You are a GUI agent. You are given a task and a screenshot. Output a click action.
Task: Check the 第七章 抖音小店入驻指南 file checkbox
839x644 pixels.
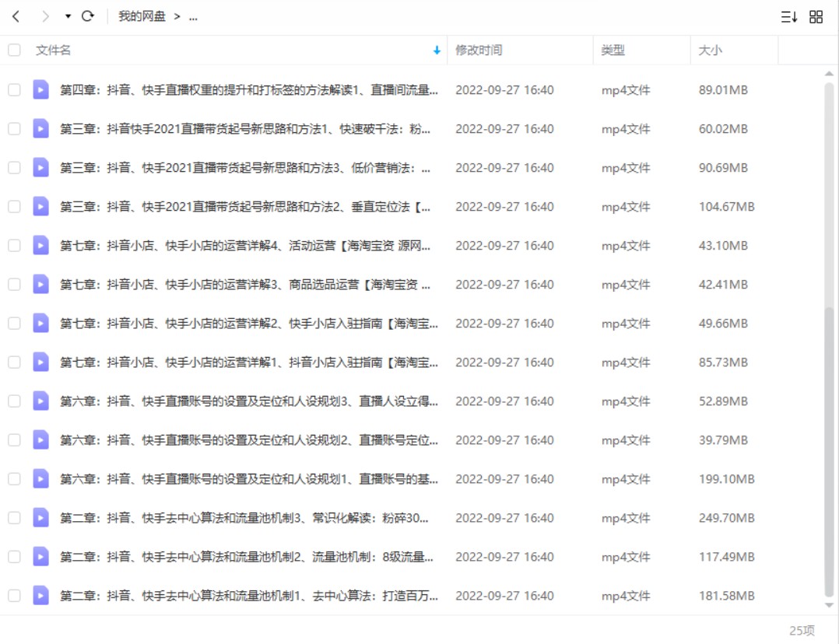tap(15, 362)
